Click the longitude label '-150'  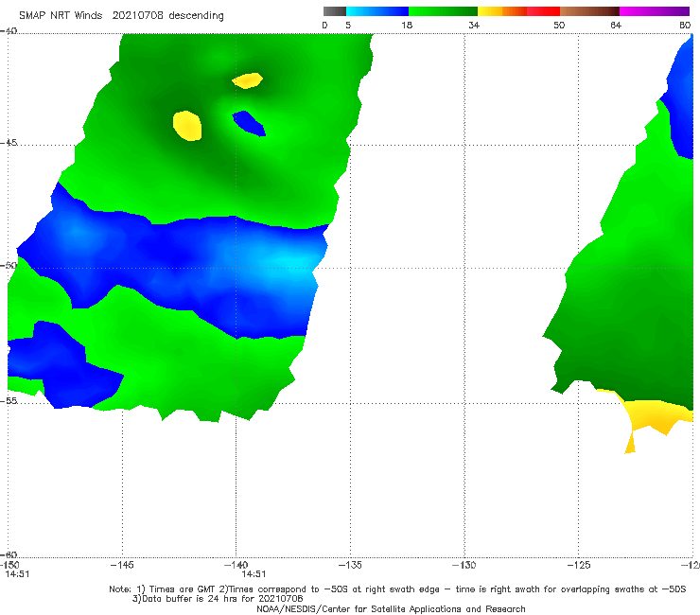tap(9, 565)
